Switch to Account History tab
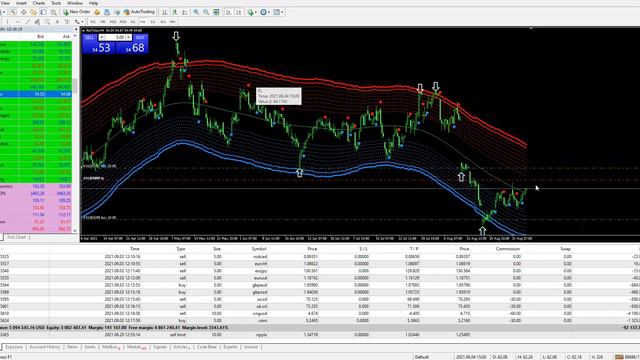This screenshot has height=360, width=640. (44, 347)
